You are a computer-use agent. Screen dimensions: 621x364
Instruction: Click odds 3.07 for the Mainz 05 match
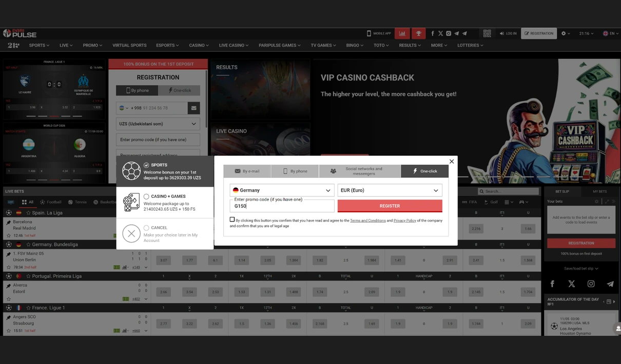[x=163, y=260]
